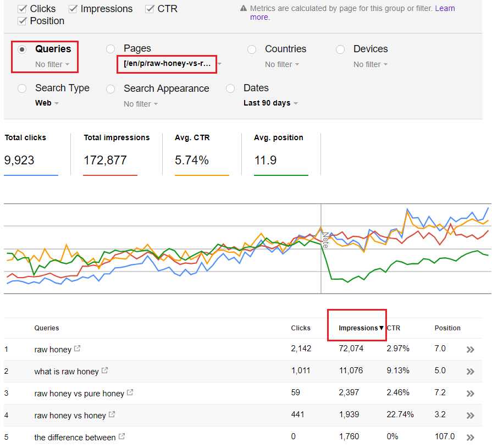This screenshot has height=448, width=492.
Task: Open details chevron for 'raw honey vs honey' row
Action: [x=470, y=416]
